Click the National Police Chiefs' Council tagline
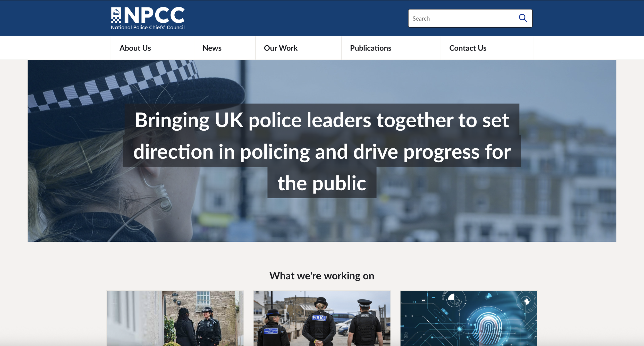This screenshot has width=644, height=346. click(148, 28)
